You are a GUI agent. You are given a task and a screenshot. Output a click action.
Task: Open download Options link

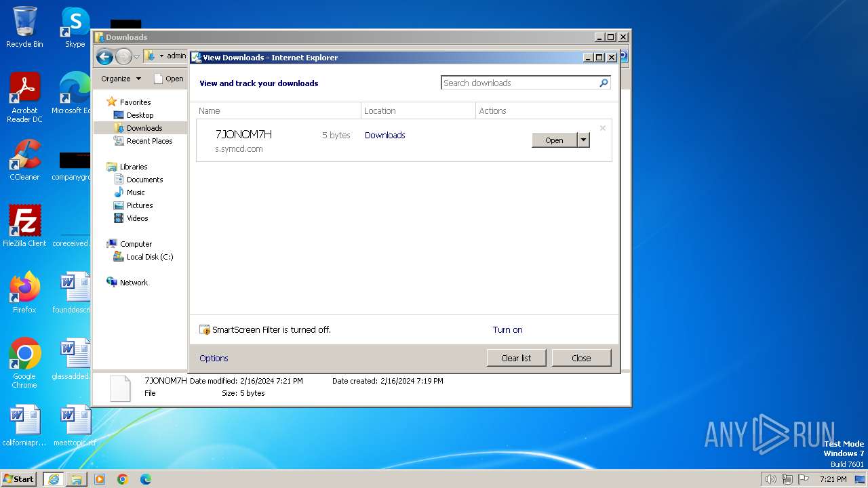click(x=214, y=358)
